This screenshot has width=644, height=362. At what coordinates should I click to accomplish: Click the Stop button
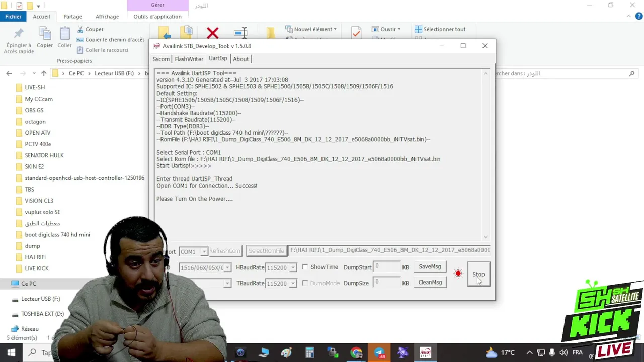coord(478,274)
